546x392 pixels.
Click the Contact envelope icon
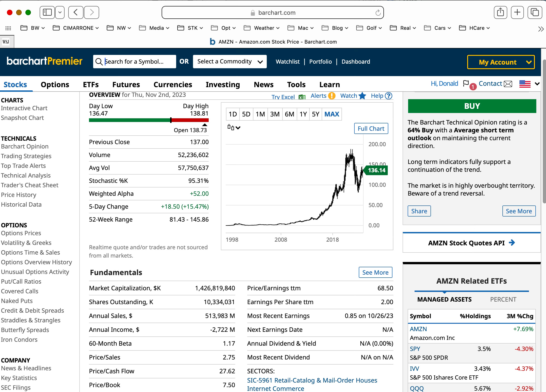(508, 84)
